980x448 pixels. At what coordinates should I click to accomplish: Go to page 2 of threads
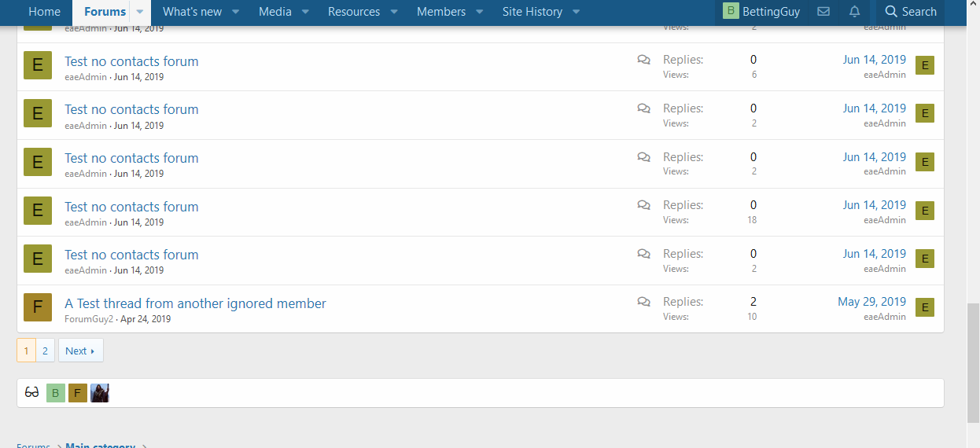point(46,351)
